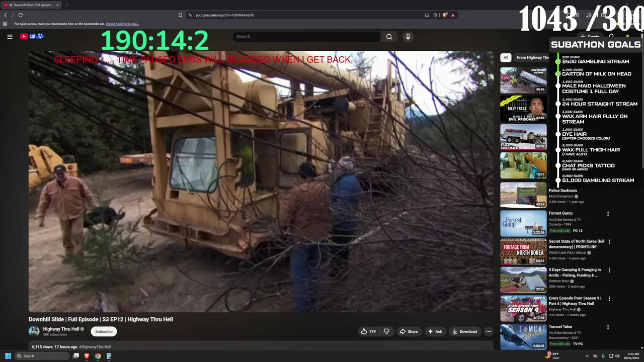Open the taskbar weather widget
Viewport: 644px width, 362px height.
[x=552, y=356]
